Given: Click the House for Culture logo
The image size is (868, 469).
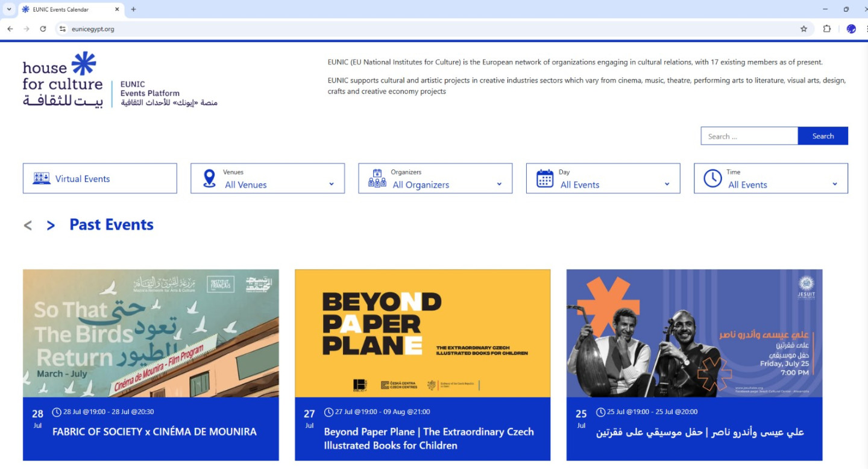Looking at the screenshot, I should [63, 80].
